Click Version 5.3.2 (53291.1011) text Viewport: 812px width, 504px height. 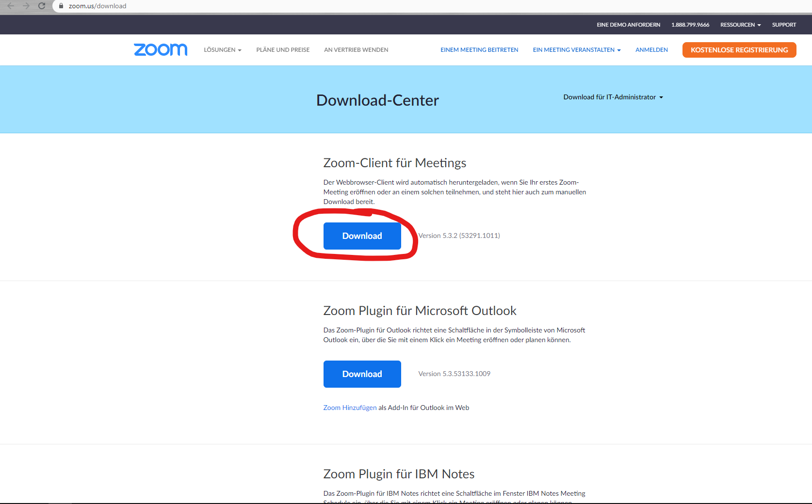pos(459,236)
